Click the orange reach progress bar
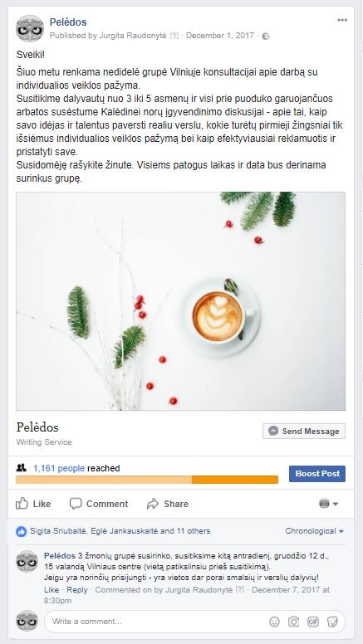The height and width of the screenshot is (644, 363). [147, 480]
